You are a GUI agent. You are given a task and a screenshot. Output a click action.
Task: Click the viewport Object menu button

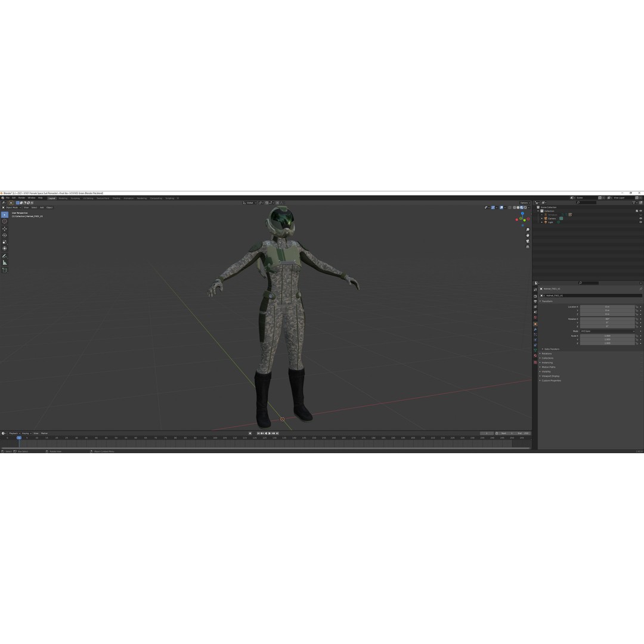click(x=49, y=208)
